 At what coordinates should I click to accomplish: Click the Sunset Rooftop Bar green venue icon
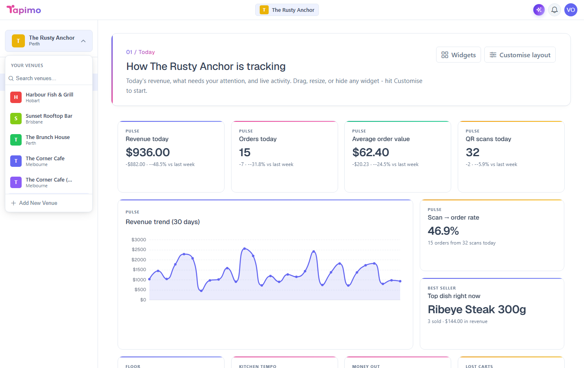click(x=16, y=119)
